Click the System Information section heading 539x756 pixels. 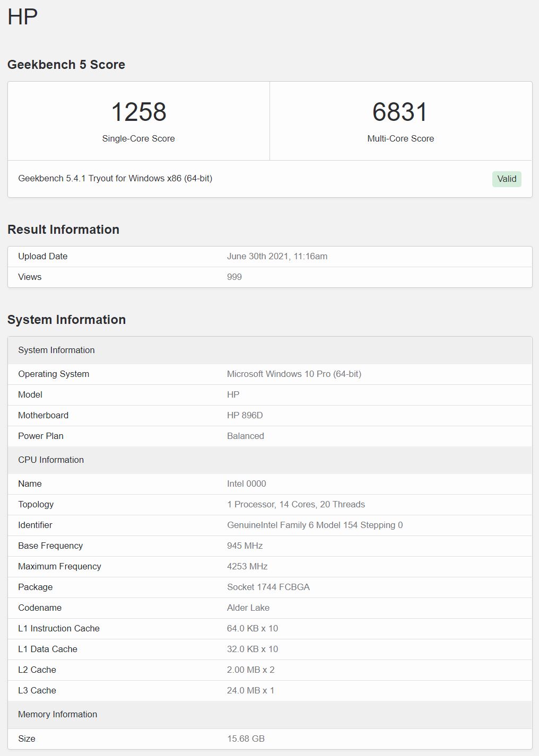tap(66, 320)
